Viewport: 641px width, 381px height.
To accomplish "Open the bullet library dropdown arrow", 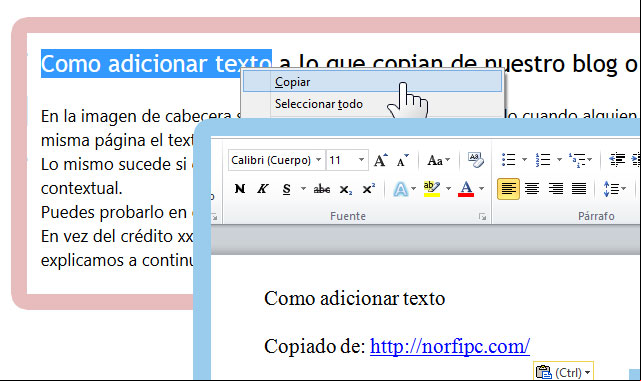I will [x=524, y=160].
